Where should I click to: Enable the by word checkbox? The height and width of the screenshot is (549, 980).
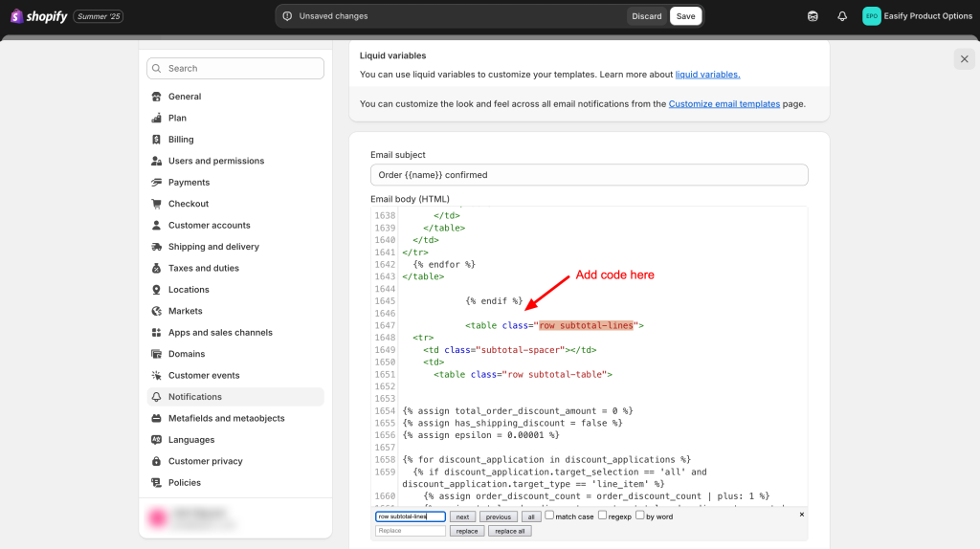point(640,516)
